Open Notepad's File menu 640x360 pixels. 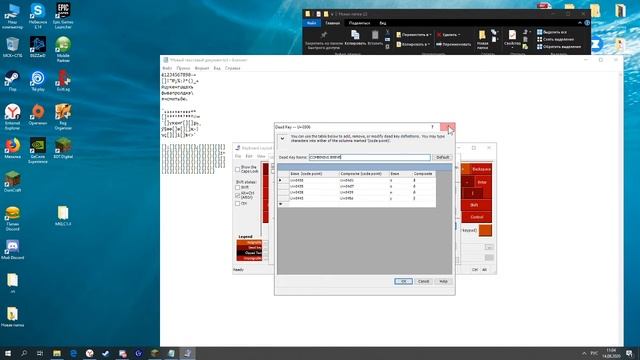click(x=167, y=68)
